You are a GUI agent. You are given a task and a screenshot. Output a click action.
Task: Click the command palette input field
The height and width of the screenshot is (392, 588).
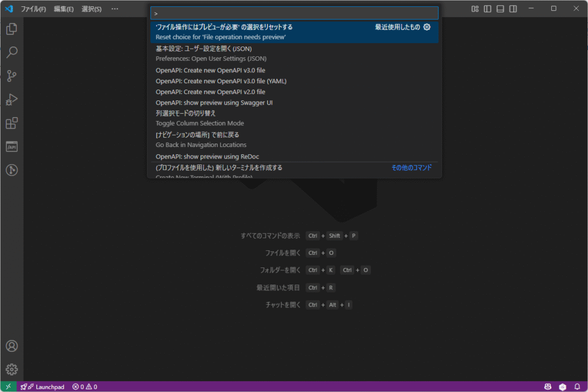point(295,13)
